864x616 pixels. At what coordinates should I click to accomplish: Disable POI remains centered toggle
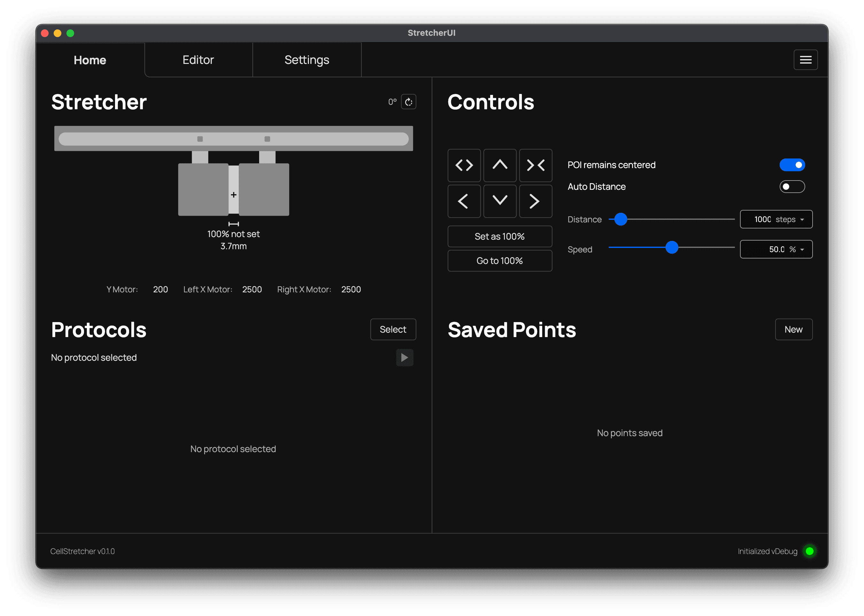(792, 165)
